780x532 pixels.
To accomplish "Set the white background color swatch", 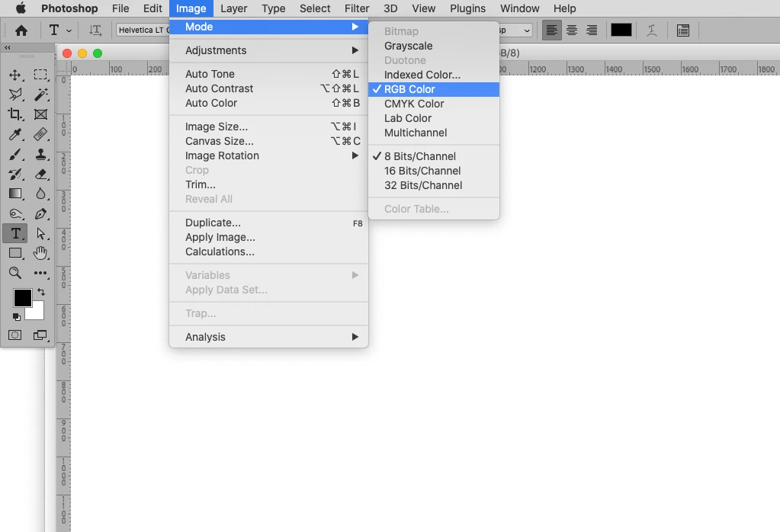I will tap(37, 313).
